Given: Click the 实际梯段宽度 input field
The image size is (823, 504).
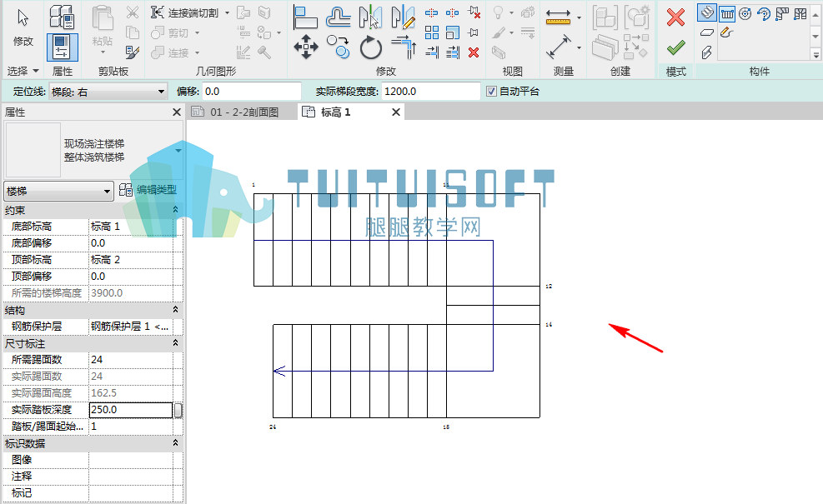Looking at the screenshot, I should pyautogui.click(x=430, y=92).
